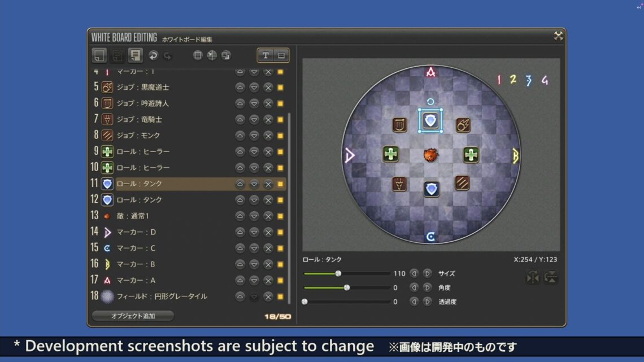Click the grid display toolbar icon
Viewport: 644px width, 362px height.
[197, 55]
